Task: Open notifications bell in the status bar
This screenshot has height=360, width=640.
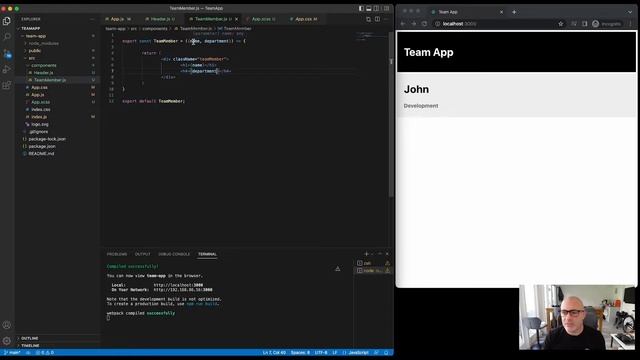Action: 386,353
